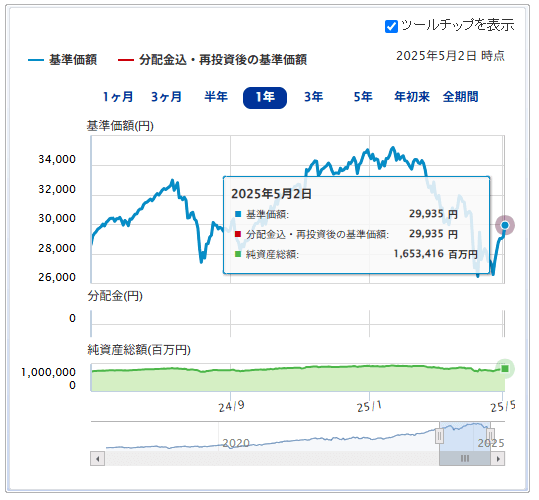Click the 2025年5月2日 時点 date text
539x500 pixels.
click(x=450, y=56)
